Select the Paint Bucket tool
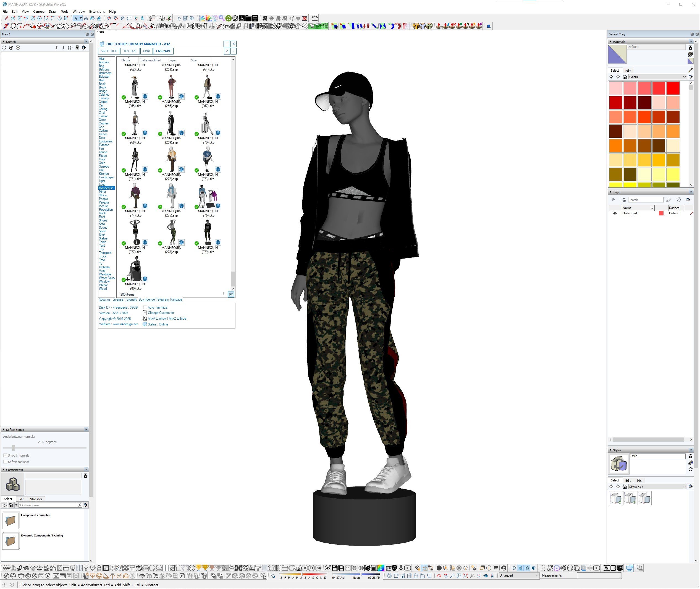The height and width of the screenshot is (589, 700). (x=92, y=18)
